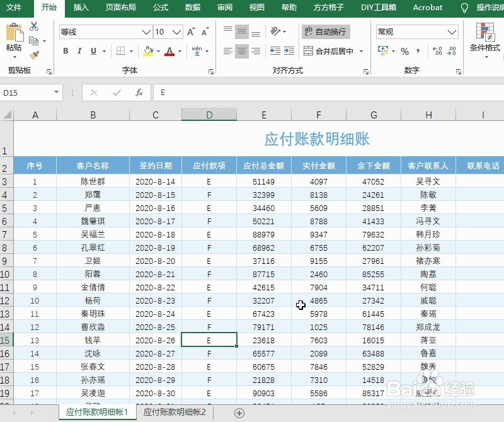Toggle Bold formatting

click(66, 51)
